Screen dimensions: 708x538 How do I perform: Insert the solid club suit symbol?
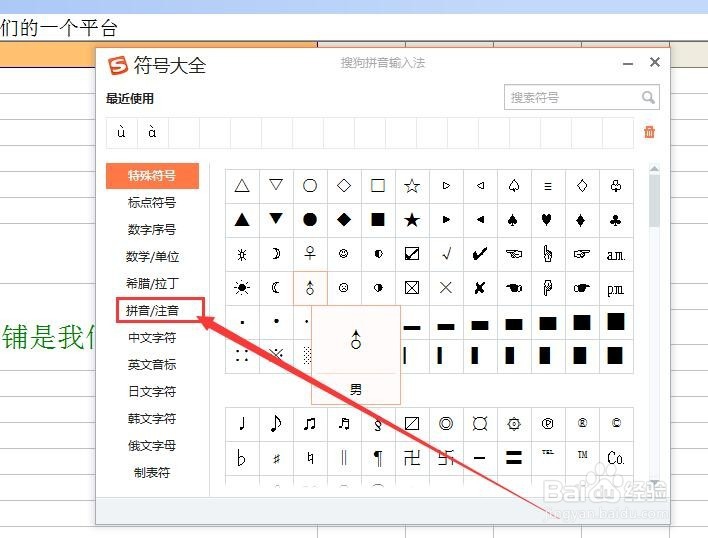615,220
